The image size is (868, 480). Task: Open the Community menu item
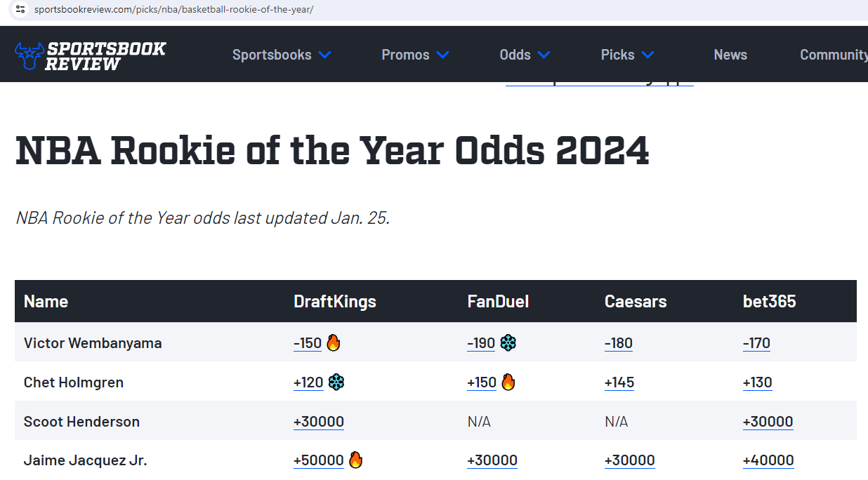pos(834,55)
